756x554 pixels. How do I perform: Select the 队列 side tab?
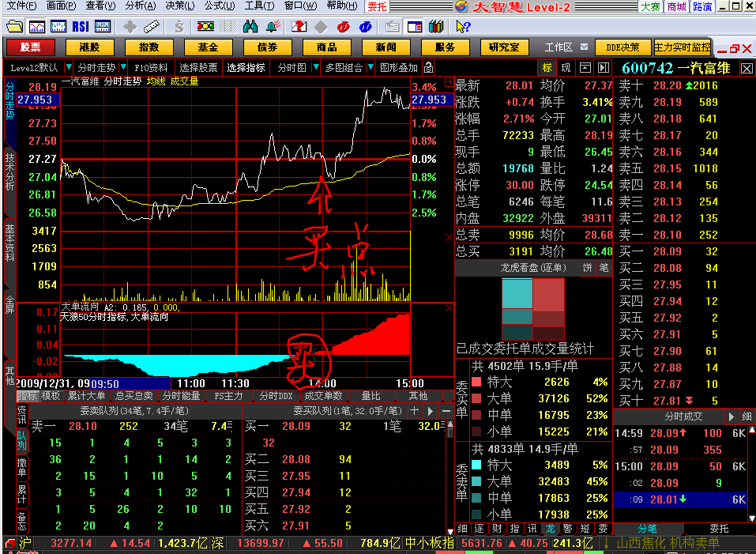[x=21, y=440]
